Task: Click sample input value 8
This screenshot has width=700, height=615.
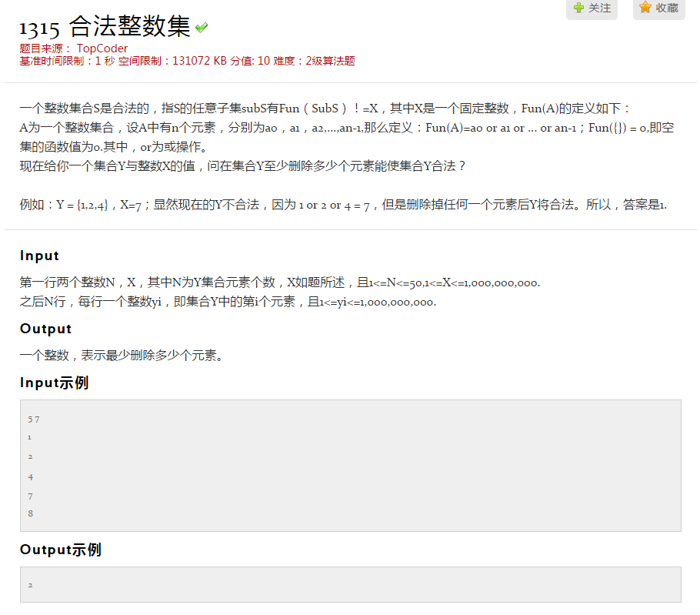Action: point(30,513)
